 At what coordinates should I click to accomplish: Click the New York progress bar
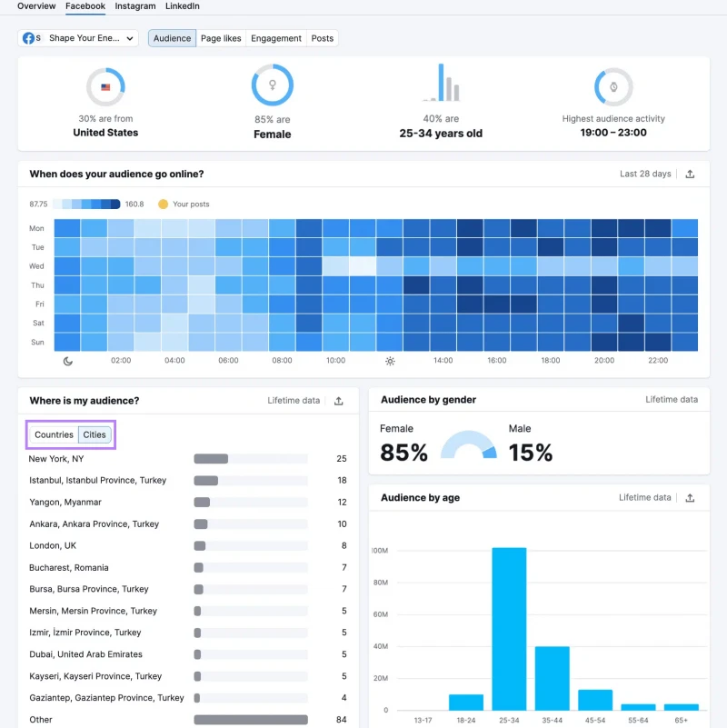click(x=251, y=459)
